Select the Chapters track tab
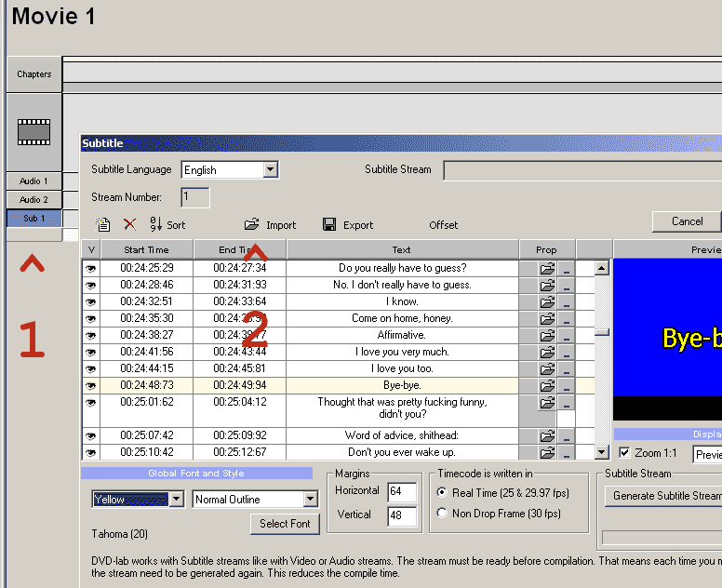Image resolution: width=722 pixels, height=588 pixels. (x=34, y=74)
